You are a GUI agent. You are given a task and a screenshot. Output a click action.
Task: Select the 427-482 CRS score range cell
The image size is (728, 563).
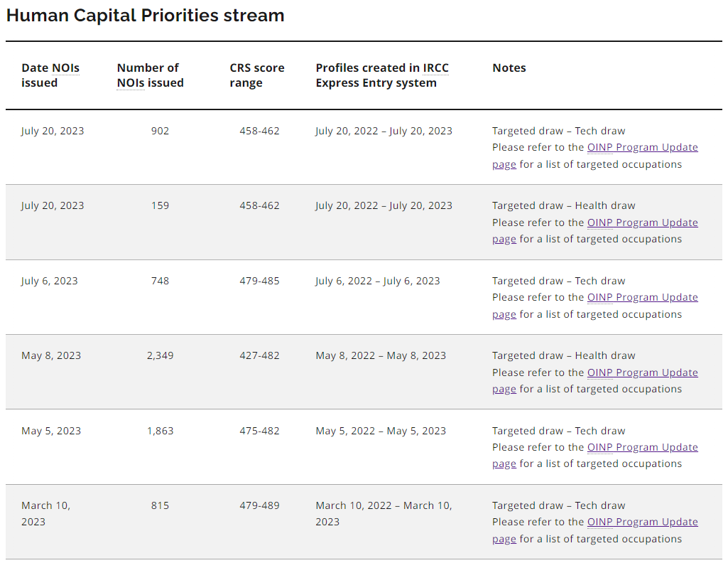[259, 355]
